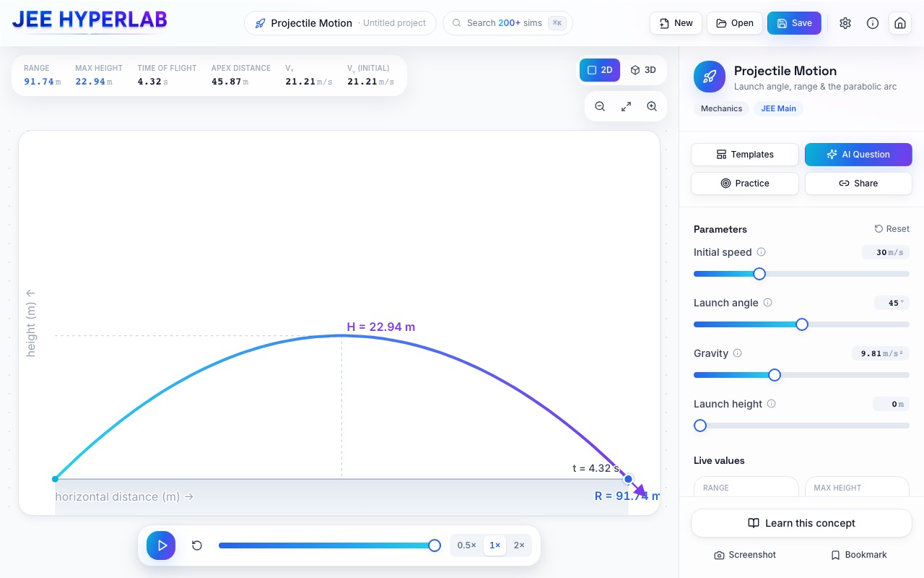Bookmark this simulation
924x578 pixels.
(x=858, y=555)
